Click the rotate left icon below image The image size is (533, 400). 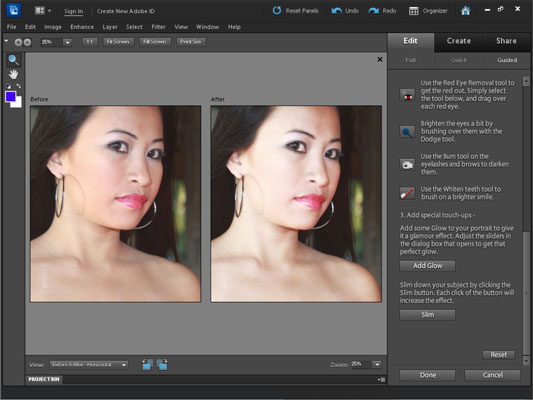pos(148,365)
